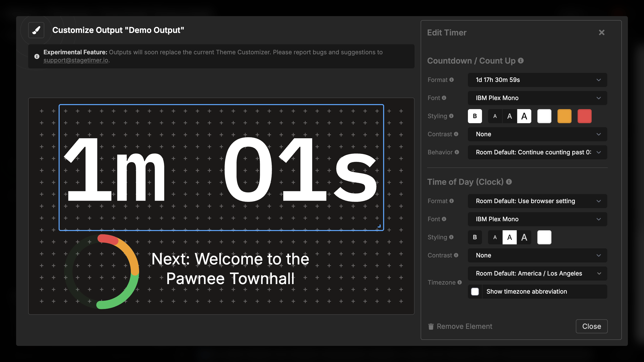Click the paintbrush customize icon

click(36, 30)
